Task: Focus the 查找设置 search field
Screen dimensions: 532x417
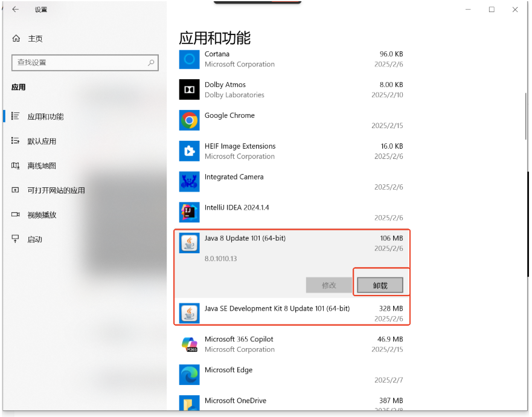Action: tap(85, 62)
